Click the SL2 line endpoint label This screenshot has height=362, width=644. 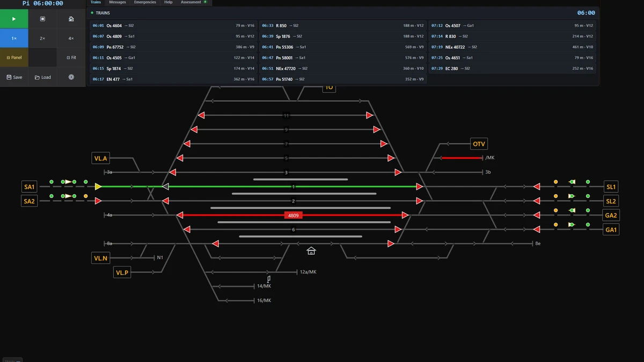tap(611, 201)
